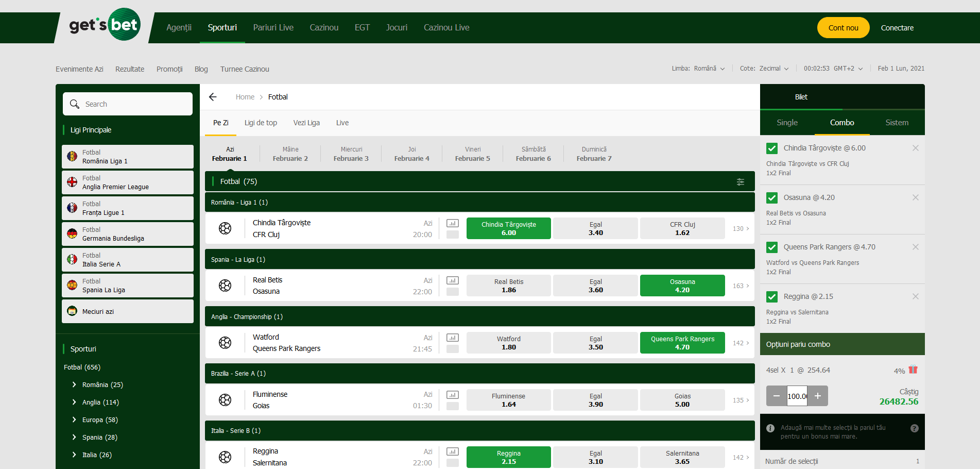980x469 pixels.
Task: Open statistics chart icon for Chindia Târgoviște match
Action: click(x=453, y=223)
